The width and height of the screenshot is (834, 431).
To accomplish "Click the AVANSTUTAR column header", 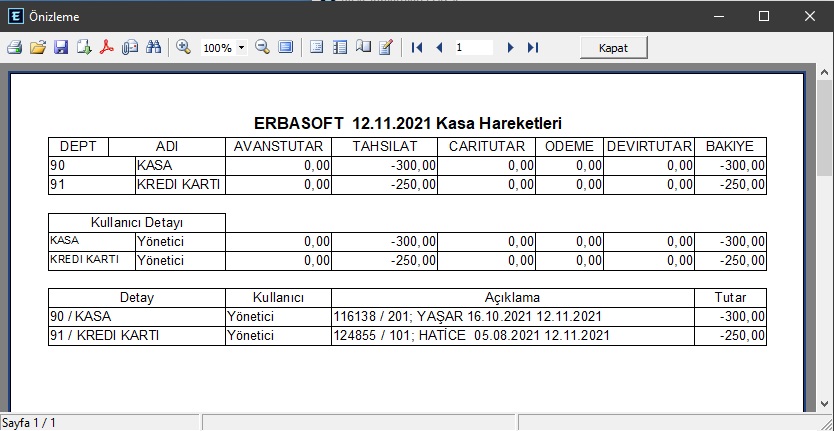I will [278, 147].
